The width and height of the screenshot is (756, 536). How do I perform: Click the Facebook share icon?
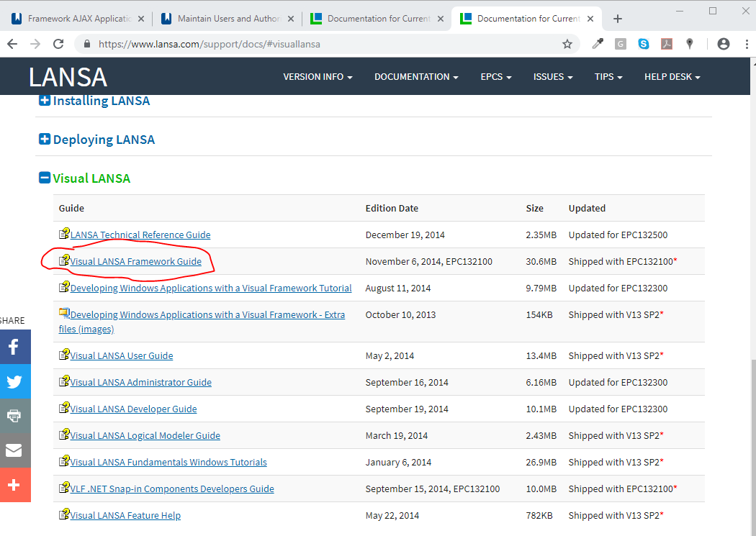coord(14,347)
